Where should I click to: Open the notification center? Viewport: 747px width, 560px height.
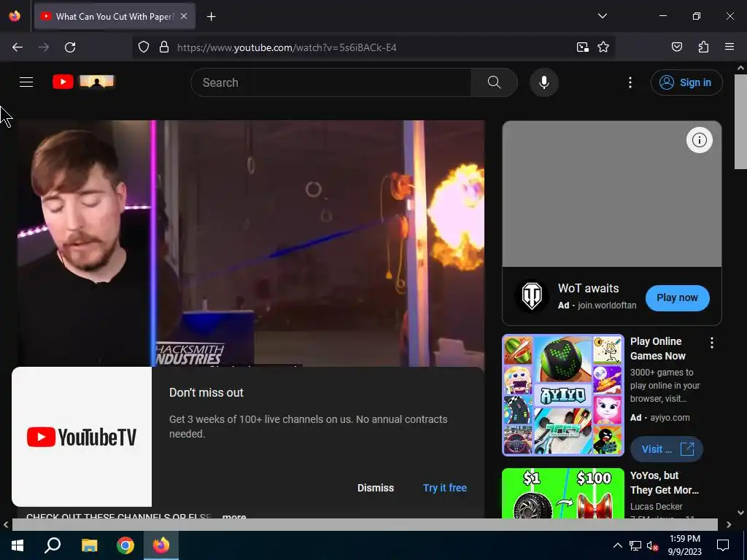(x=723, y=545)
